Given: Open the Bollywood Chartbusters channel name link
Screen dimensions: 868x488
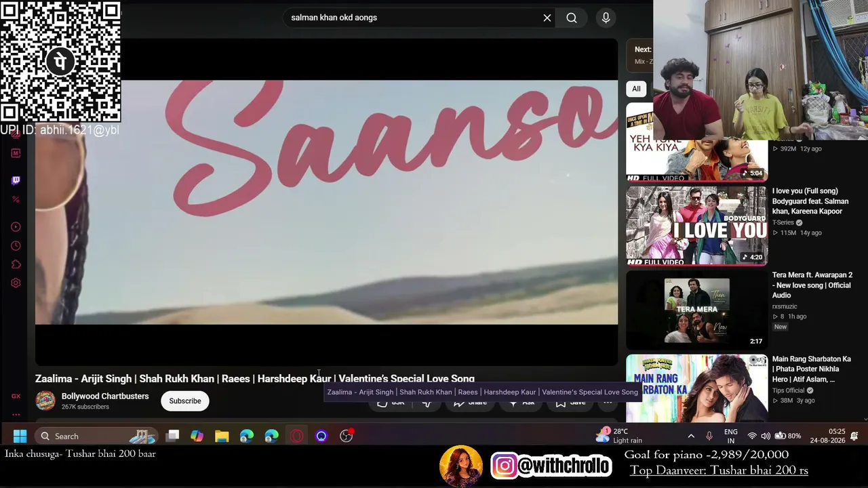Looking at the screenshot, I should [105, 396].
